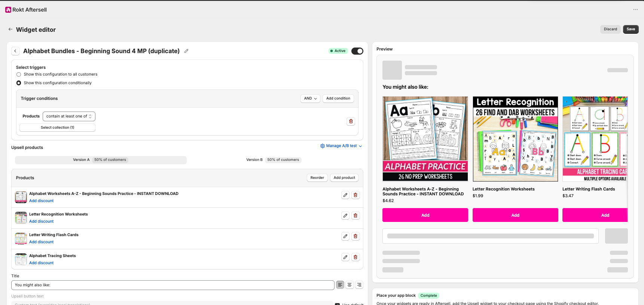Select Show this configuration conditionally radio
The image size is (644, 305).
click(x=19, y=83)
